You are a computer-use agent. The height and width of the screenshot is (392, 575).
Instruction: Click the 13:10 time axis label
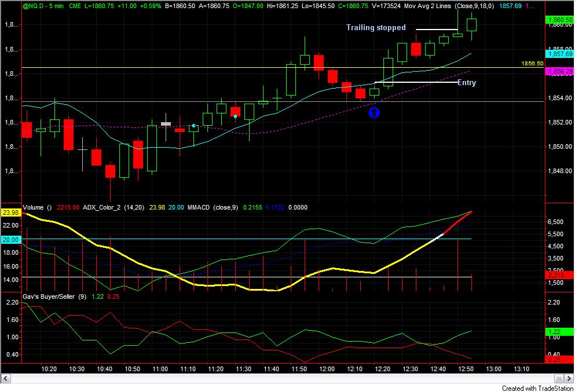(x=522, y=369)
